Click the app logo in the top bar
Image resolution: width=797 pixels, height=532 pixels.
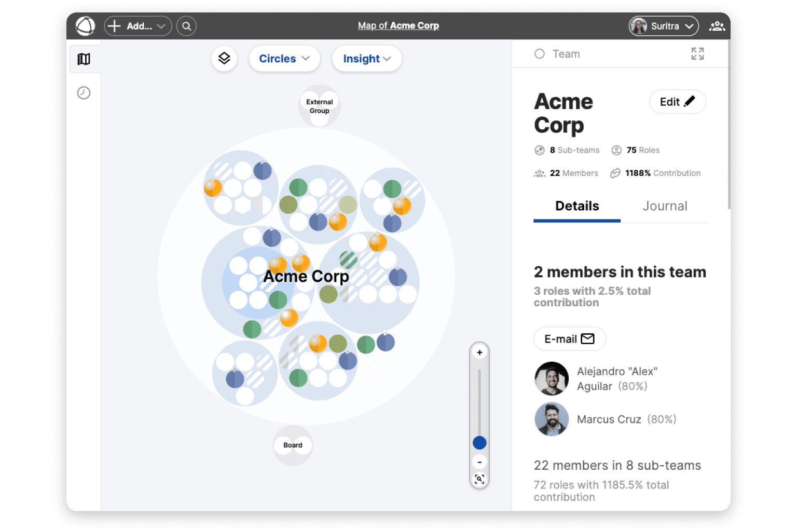pyautogui.click(x=86, y=26)
